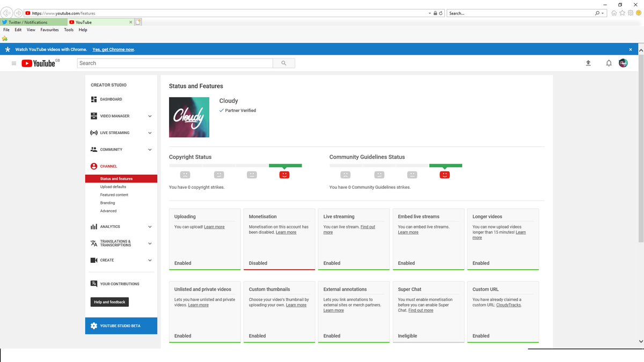644x362 pixels.
Task: Click the Your Contributions translate icon
Action: coord(94,284)
